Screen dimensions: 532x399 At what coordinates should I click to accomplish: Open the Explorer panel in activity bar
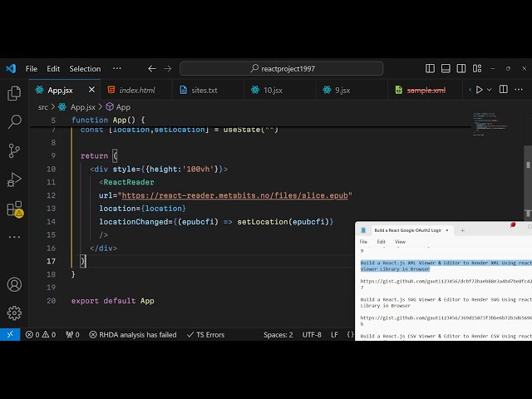pyautogui.click(x=14, y=93)
